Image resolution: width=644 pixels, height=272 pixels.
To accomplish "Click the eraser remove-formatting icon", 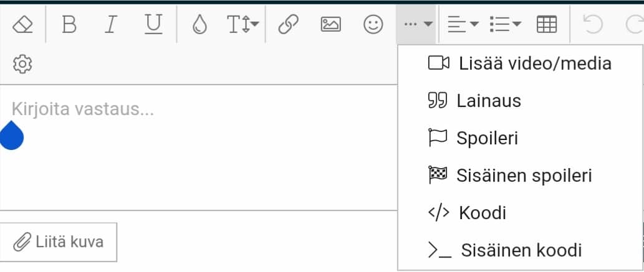I will (x=22, y=25).
